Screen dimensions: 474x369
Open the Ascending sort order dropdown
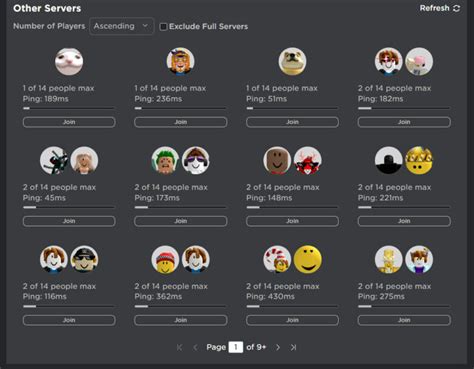(x=122, y=26)
